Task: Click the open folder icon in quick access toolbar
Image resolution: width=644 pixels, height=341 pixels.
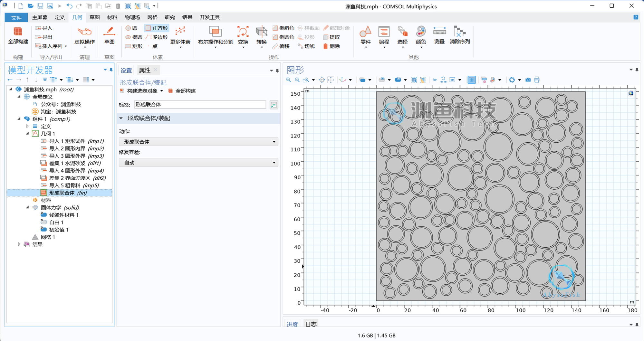Action: pos(31,6)
